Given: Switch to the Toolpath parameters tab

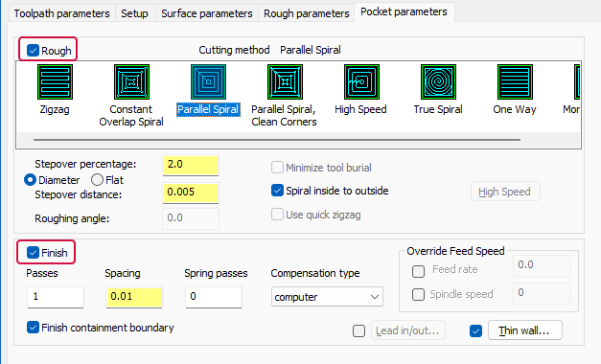Looking at the screenshot, I should (61, 13).
